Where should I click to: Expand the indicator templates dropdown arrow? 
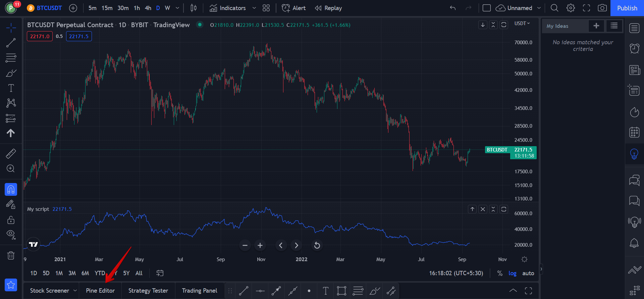click(254, 8)
